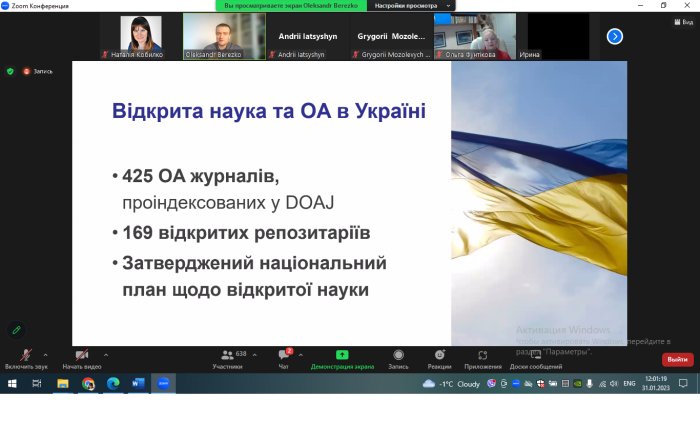The image size is (700, 442).
Task: Open Task View on taskbar
Action: [x=37, y=384]
